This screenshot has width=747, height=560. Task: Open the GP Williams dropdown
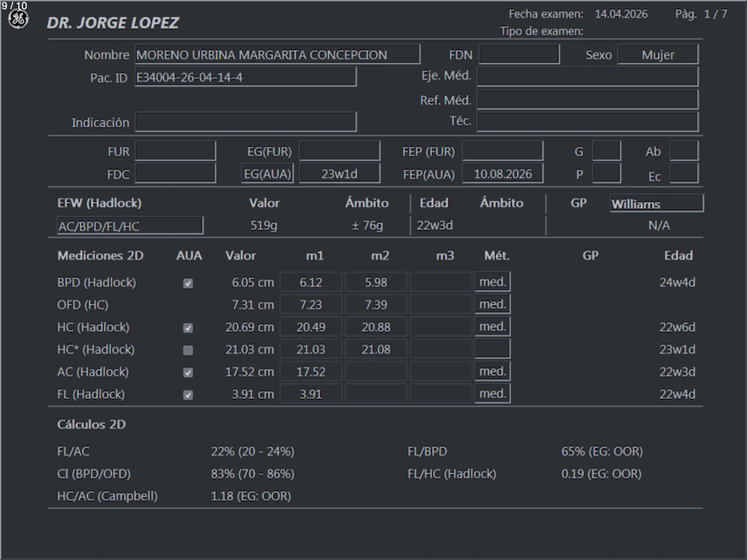point(656,204)
